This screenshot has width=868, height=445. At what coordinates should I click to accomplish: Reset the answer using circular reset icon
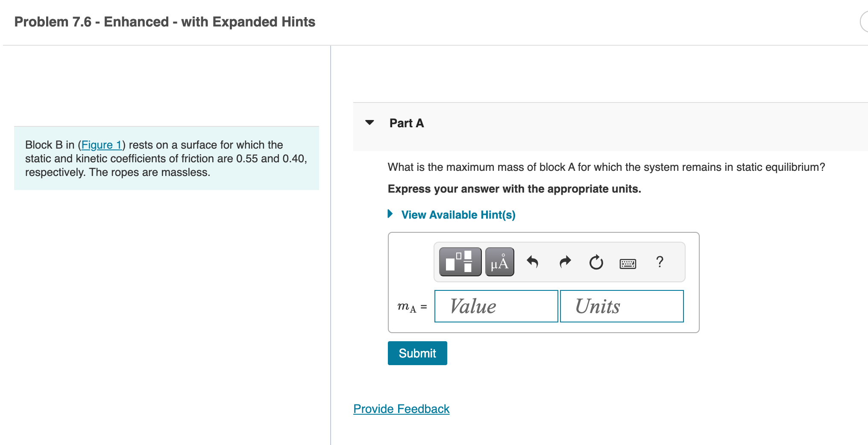[x=595, y=262]
